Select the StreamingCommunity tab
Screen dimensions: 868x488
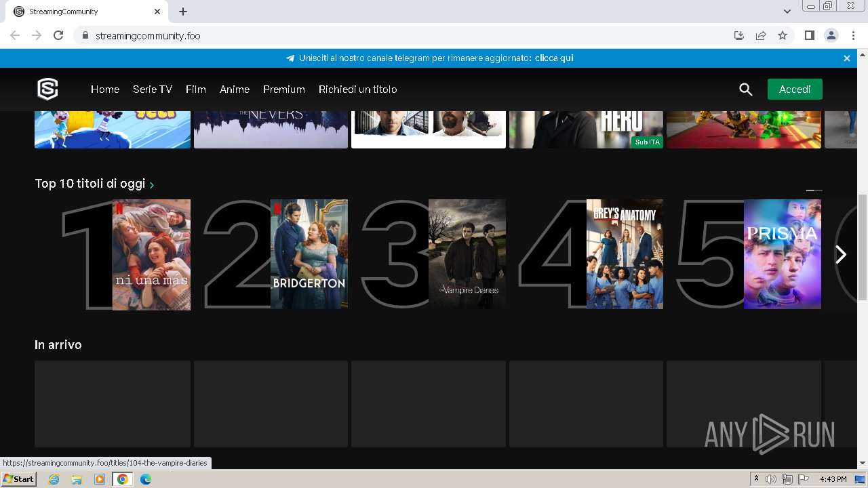coord(87,12)
